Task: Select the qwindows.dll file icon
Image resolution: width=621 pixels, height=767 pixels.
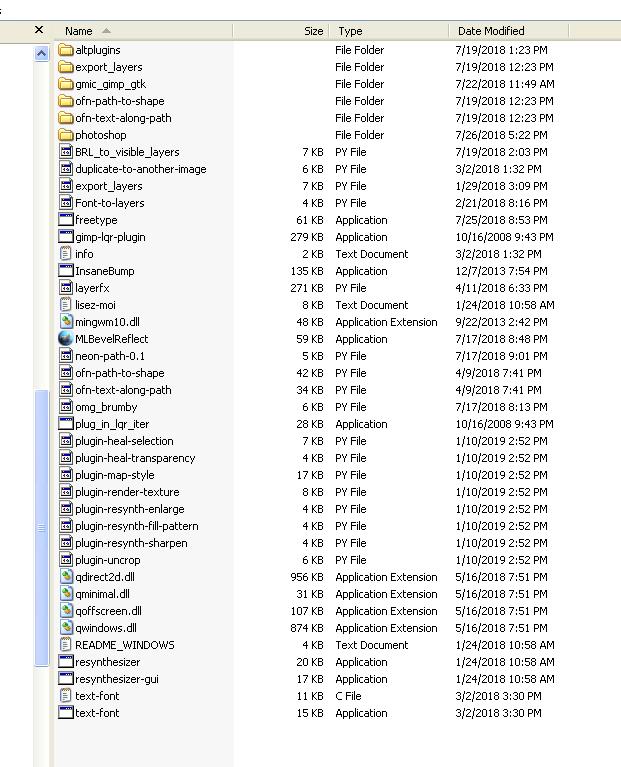Action: 66,628
